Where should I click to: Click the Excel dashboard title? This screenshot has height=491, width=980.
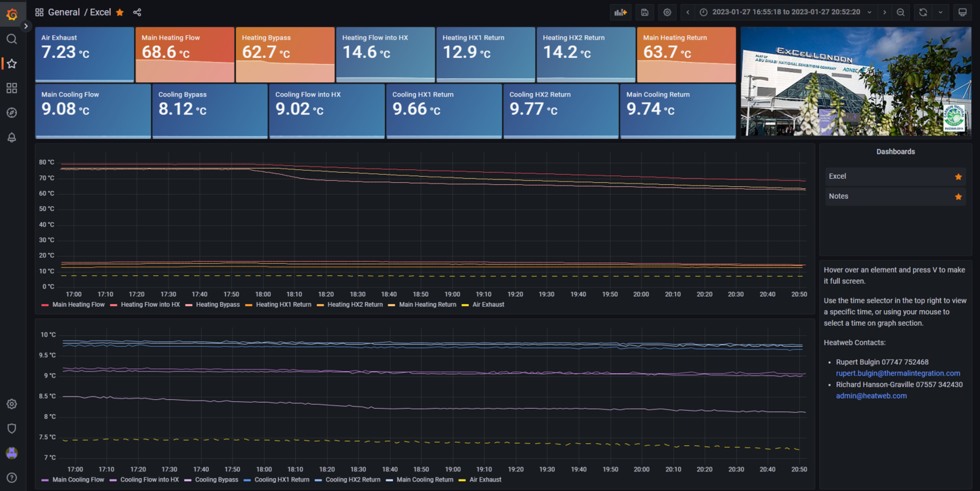pos(100,12)
